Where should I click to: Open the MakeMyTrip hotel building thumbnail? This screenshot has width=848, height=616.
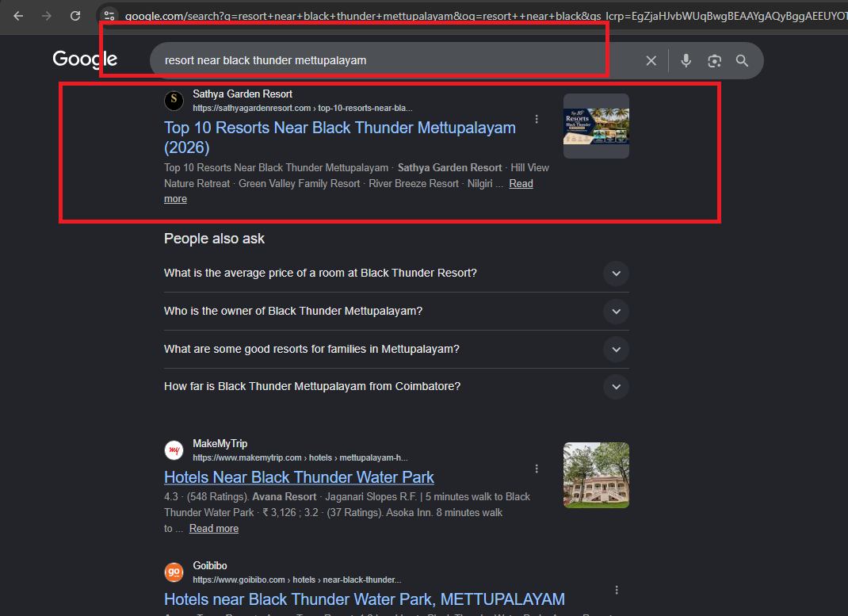[x=596, y=476]
